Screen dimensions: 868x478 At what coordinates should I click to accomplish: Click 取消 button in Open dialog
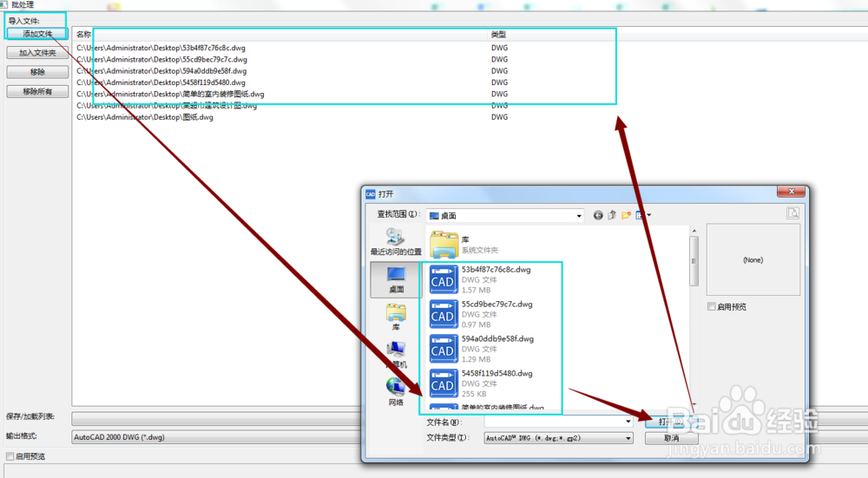click(671, 437)
